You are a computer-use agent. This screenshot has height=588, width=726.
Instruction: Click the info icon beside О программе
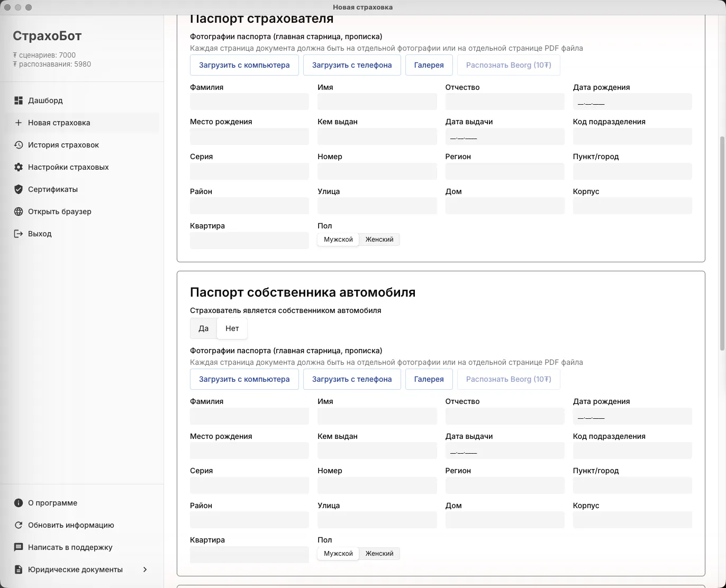(19, 503)
